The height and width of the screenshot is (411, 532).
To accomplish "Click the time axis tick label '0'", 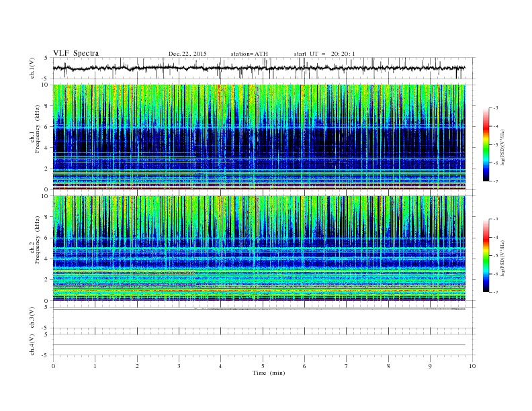I will coord(53,366).
